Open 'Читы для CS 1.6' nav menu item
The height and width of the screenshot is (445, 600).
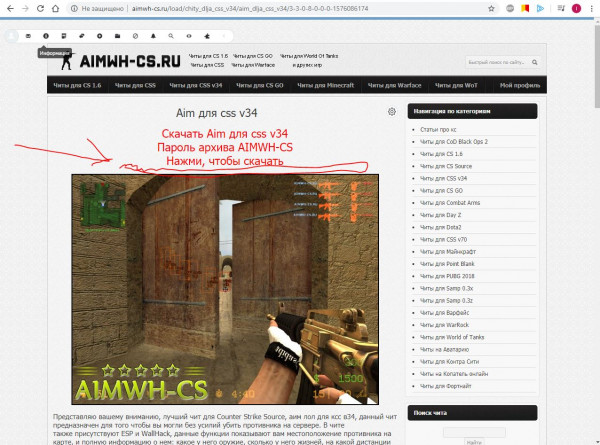coord(77,85)
